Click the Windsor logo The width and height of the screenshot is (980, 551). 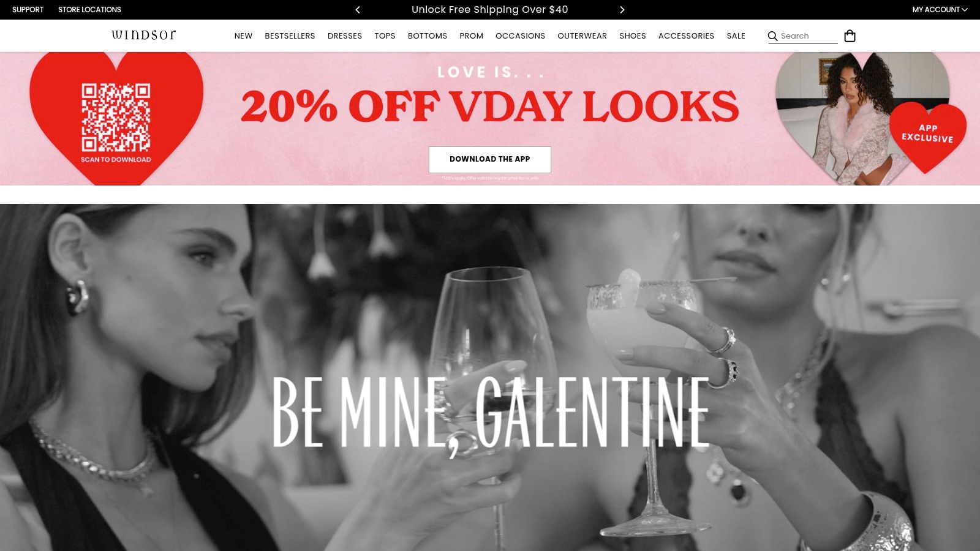[x=144, y=35]
